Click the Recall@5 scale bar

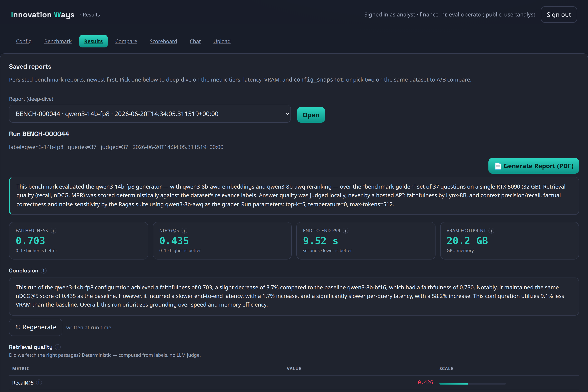point(473,383)
